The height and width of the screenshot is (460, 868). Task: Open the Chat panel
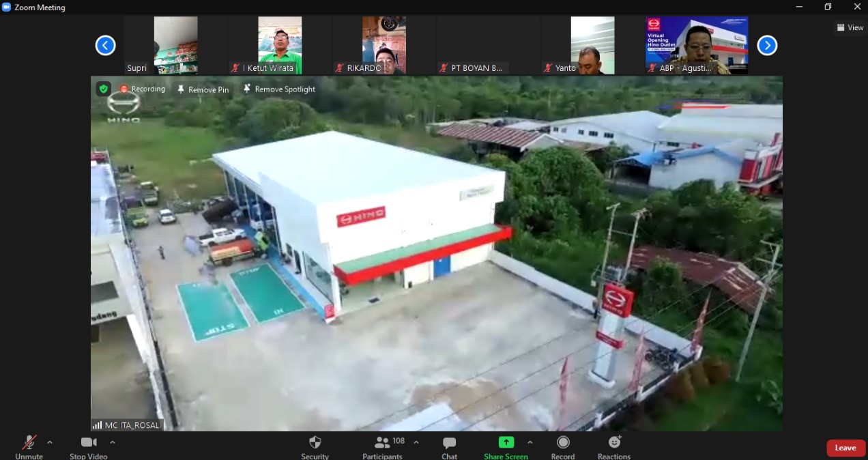click(449, 446)
